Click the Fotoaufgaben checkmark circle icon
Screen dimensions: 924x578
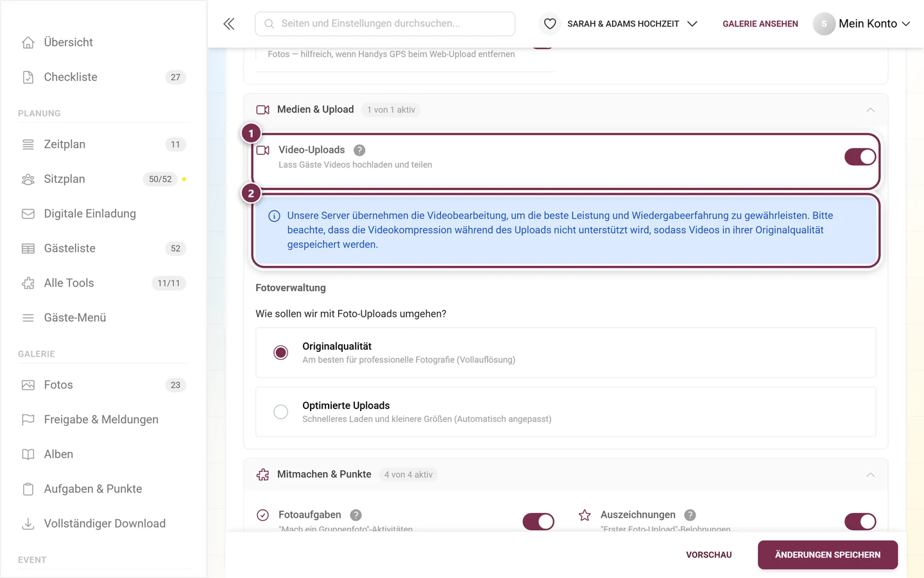tap(262, 515)
